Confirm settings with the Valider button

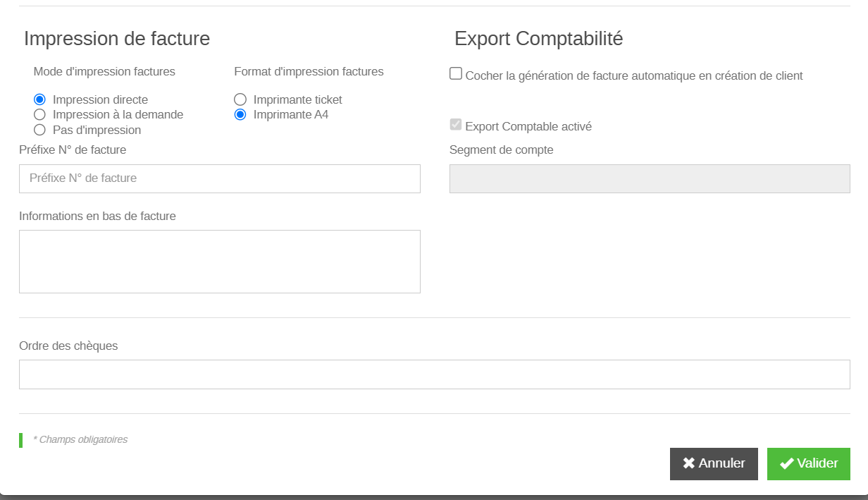[808, 463]
